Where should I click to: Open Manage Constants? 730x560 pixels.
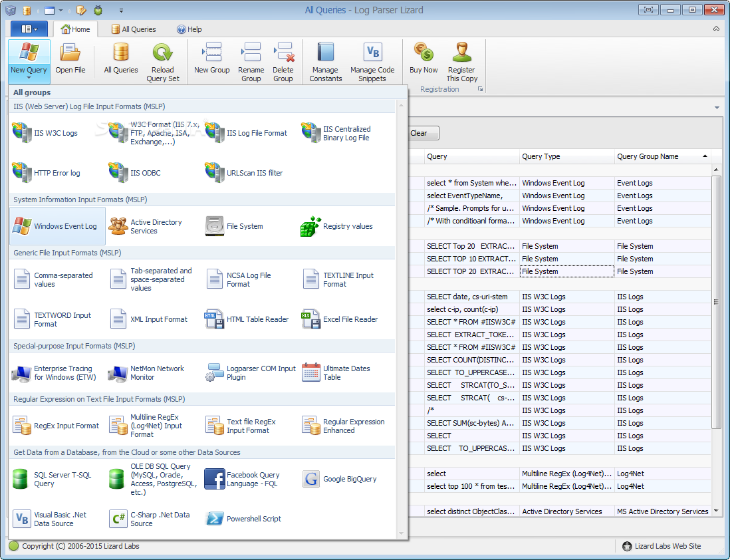pyautogui.click(x=325, y=62)
